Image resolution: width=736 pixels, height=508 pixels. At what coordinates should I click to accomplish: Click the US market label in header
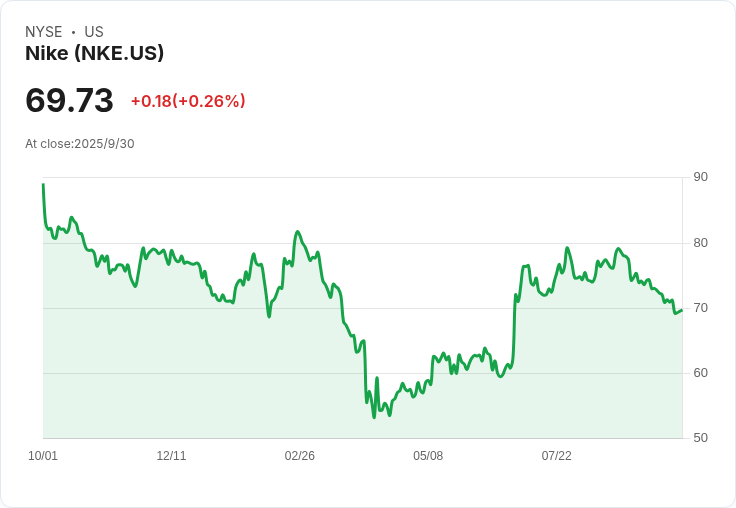(94, 32)
